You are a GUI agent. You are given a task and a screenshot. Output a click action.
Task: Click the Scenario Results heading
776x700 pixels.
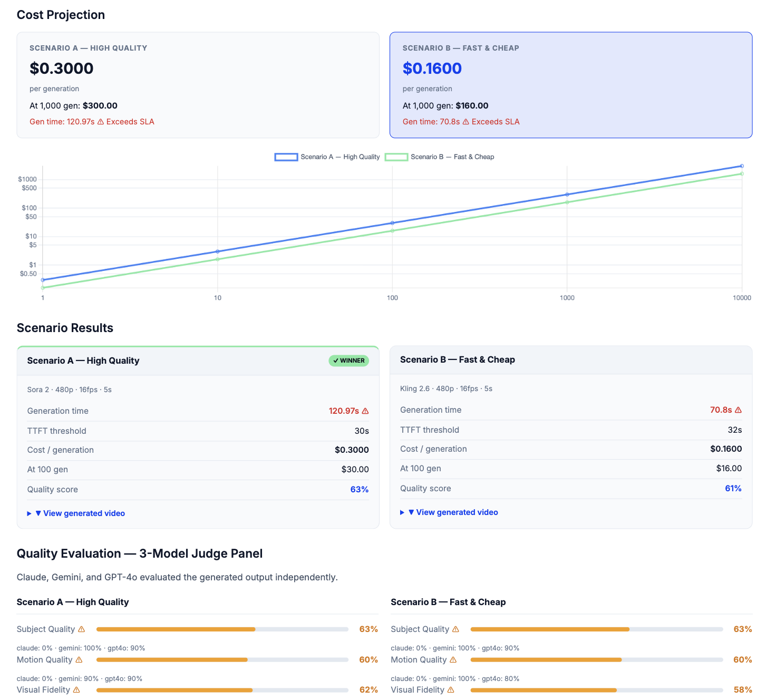point(65,328)
